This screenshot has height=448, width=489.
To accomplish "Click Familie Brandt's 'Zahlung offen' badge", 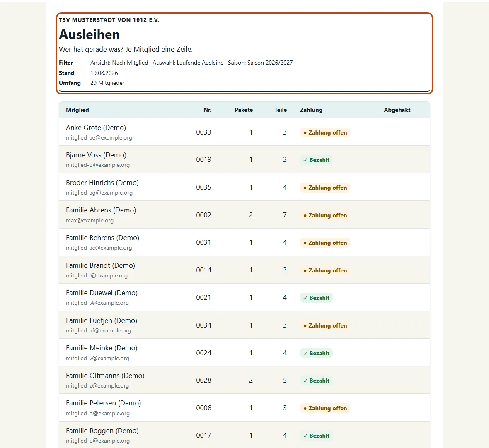I will (x=325, y=270).
